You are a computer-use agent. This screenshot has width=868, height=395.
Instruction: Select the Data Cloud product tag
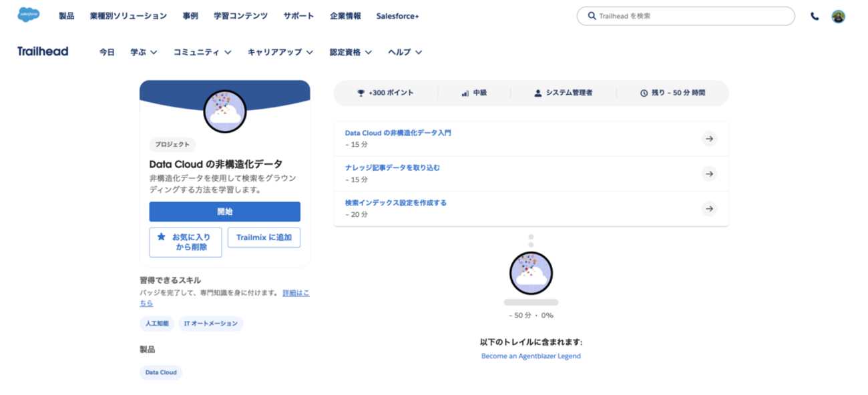pos(161,372)
